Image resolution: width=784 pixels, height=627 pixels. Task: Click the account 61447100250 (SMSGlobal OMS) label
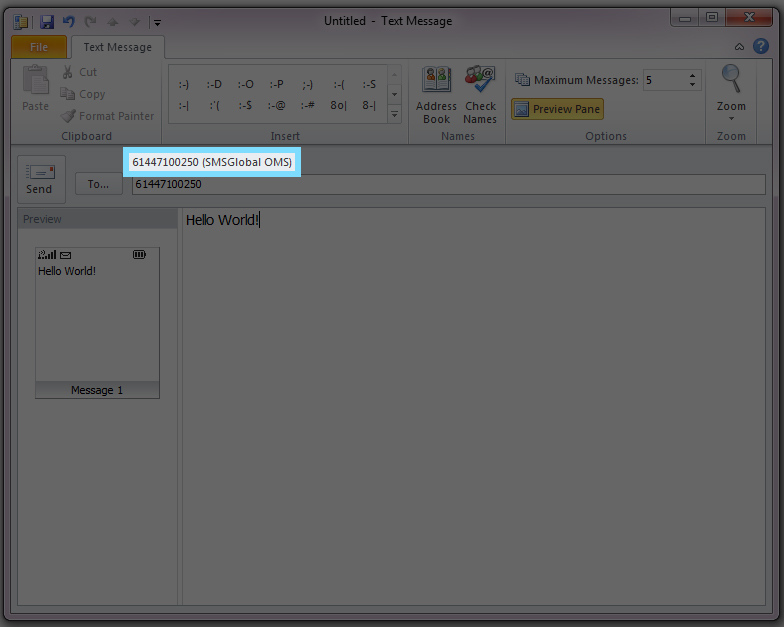coord(212,162)
